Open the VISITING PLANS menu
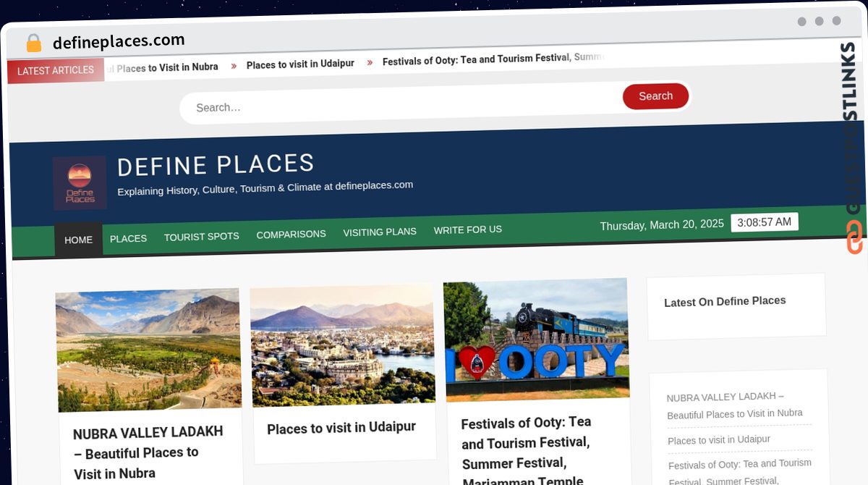Image resolution: width=868 pixels, height=485 pixels. tap(380, 232)
